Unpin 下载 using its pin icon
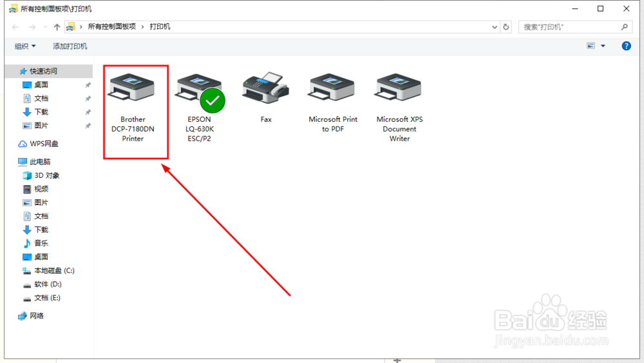 point(88,112)
